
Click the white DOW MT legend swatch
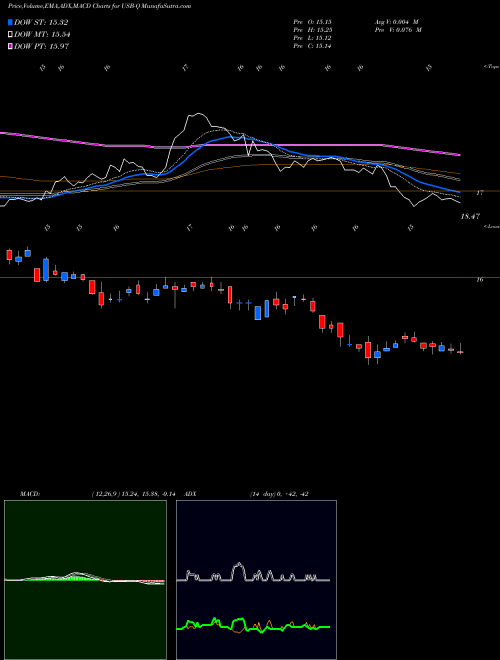click(11, 35)
